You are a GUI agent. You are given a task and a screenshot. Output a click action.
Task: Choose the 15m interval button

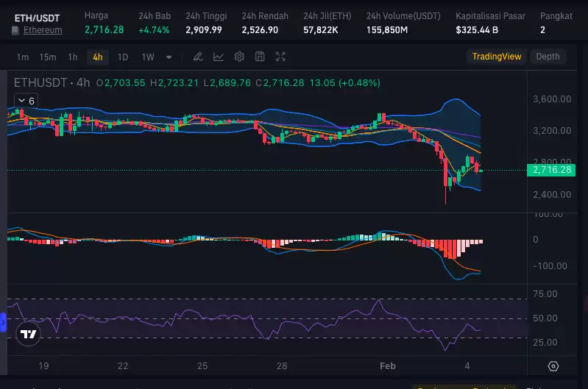point(48,57)
